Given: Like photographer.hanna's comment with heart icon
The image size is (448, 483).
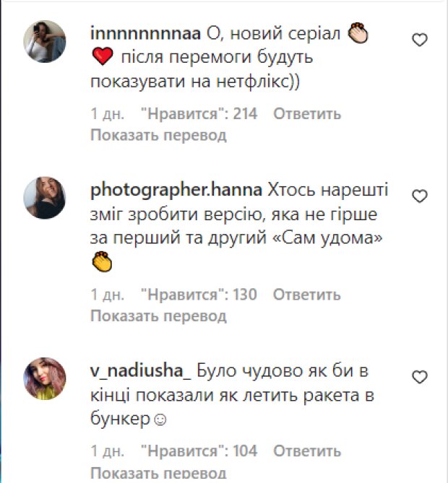Looking at the screenshot, I should pos(420,196).
